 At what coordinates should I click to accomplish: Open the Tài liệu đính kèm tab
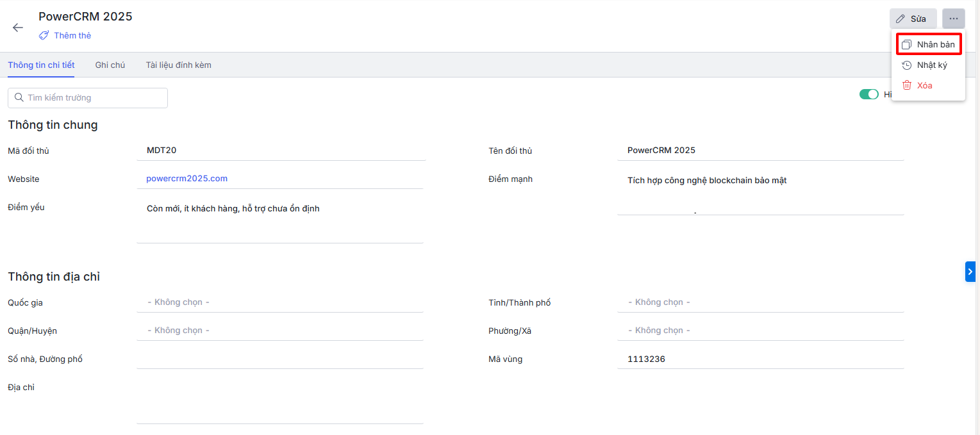(178, 65)
